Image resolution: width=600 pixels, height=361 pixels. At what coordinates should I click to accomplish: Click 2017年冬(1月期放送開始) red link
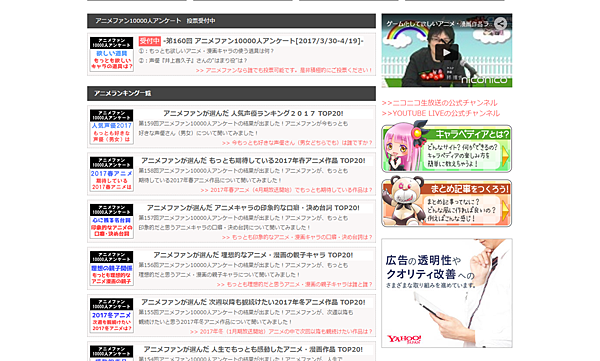(x=281, y=332)
